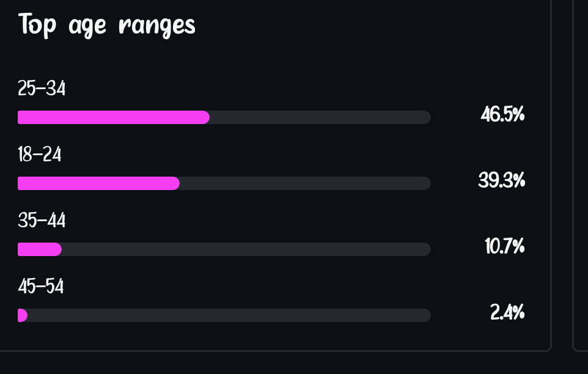Click the gray unfilled part of 45-54 bar
The height and width of the screenshot is (374, 588).
click(x=229, y=315)
